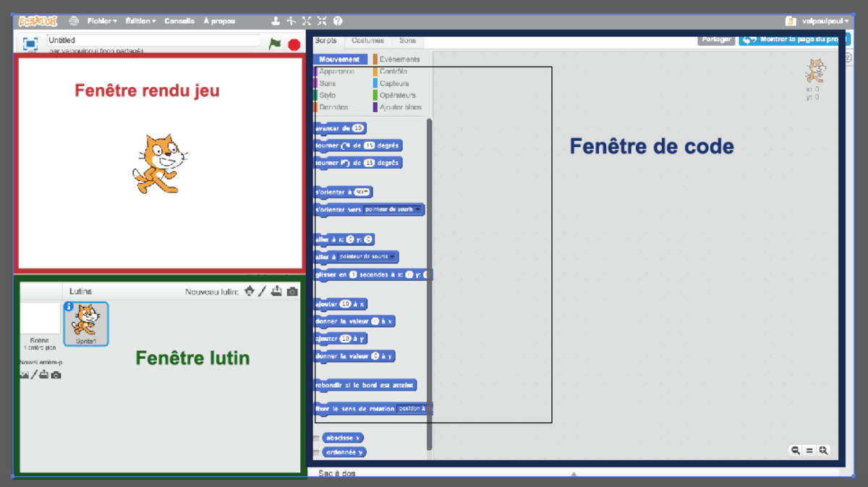Select the shrink sprite tool
This screenshot has height=487, width=868.
coord(320,21)
